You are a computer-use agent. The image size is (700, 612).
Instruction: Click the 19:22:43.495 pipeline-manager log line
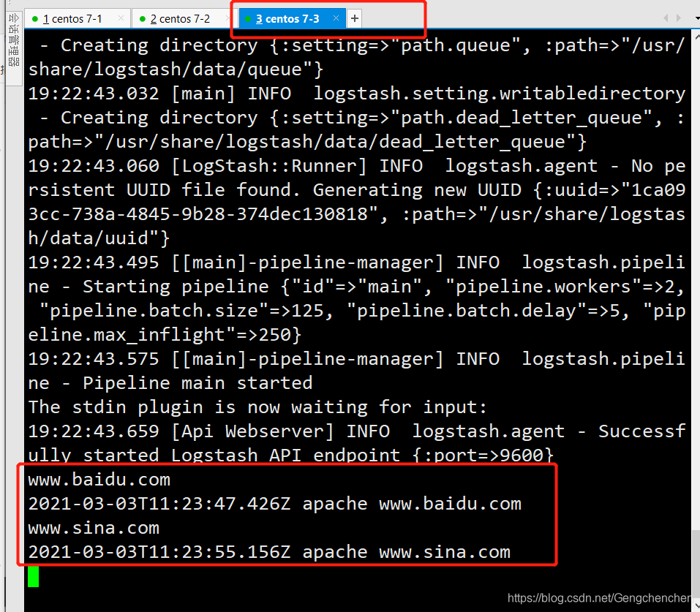(x=357, y=262)
